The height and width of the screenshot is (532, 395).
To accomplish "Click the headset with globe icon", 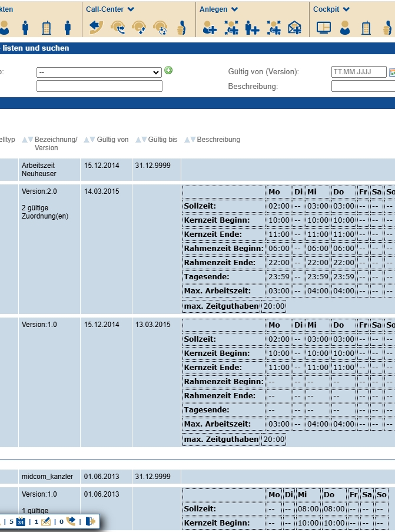I will [160, 28].
